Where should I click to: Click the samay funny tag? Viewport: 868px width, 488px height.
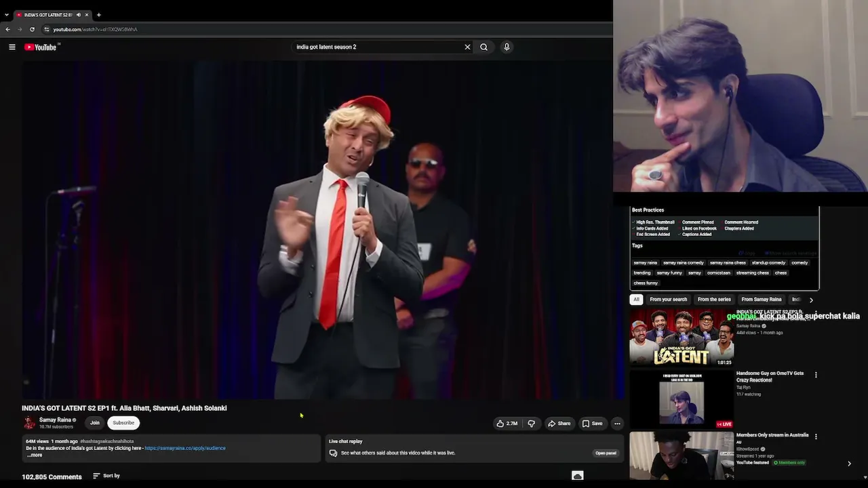[669, 273]
